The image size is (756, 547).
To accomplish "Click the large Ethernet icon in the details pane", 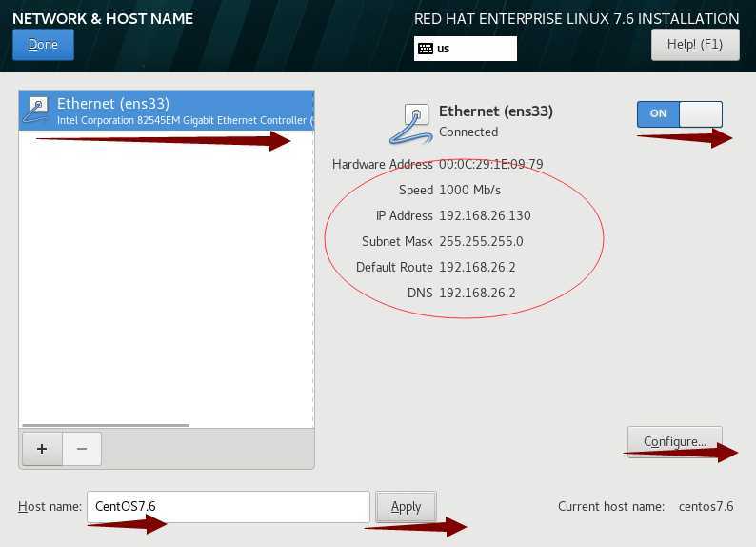I will [x=409, y=124].
